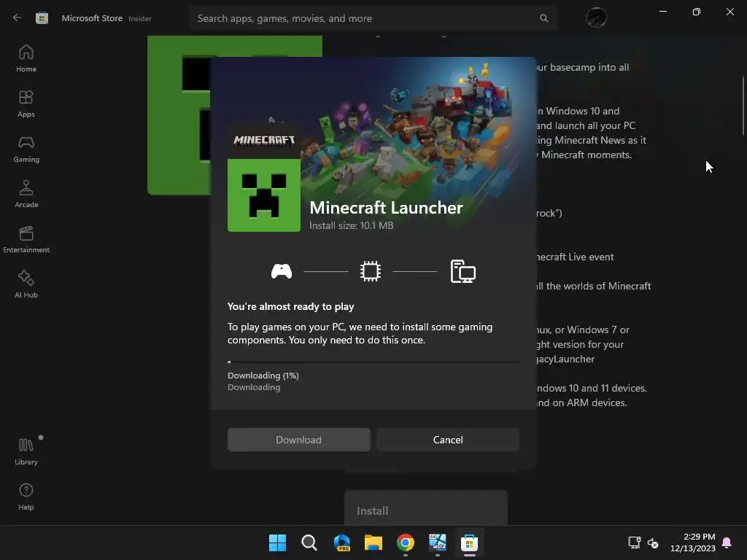Viewport: 747px width, 560px height.
Task: Open the Home section in the sidebar
Action: (x=26, y=58)
